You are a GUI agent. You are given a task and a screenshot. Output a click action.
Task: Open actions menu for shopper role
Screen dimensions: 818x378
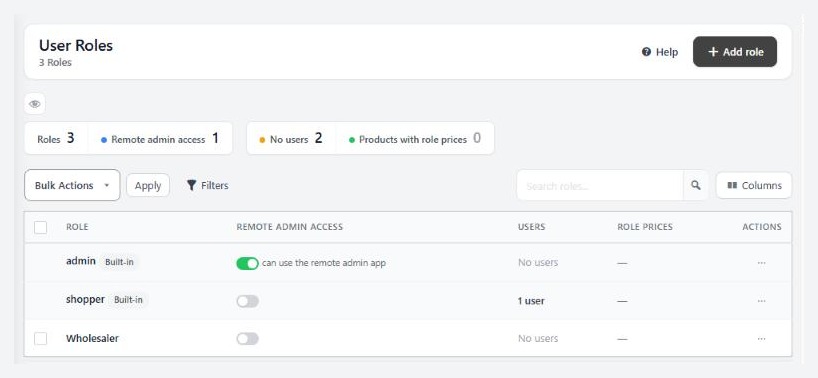click(x=761, y=301)
